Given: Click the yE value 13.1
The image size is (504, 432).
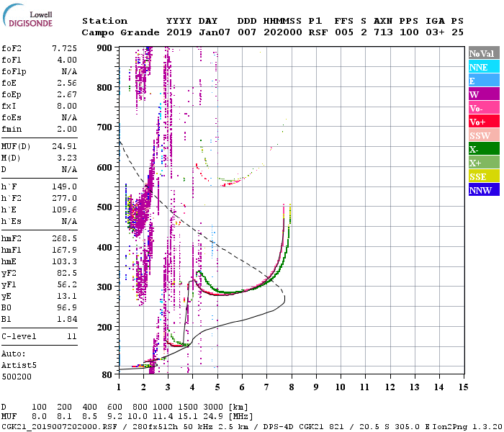Looking at the screenshot, I should (x=67, y=297).
